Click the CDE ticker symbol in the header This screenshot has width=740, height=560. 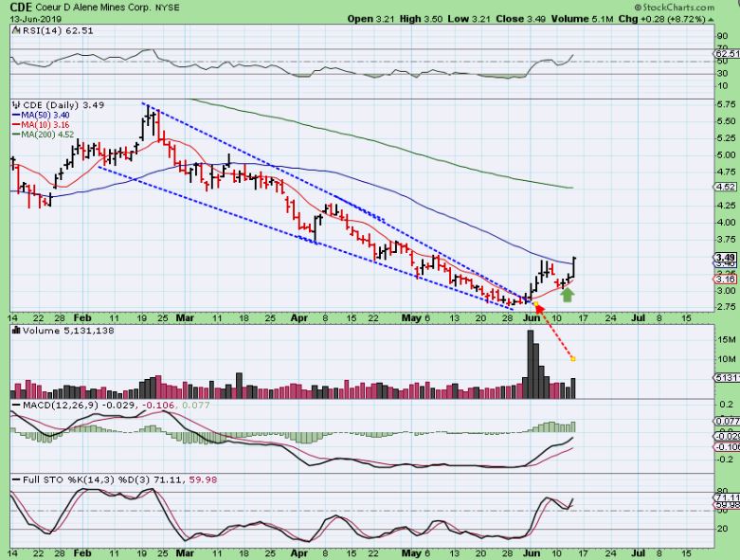(21, 7)
